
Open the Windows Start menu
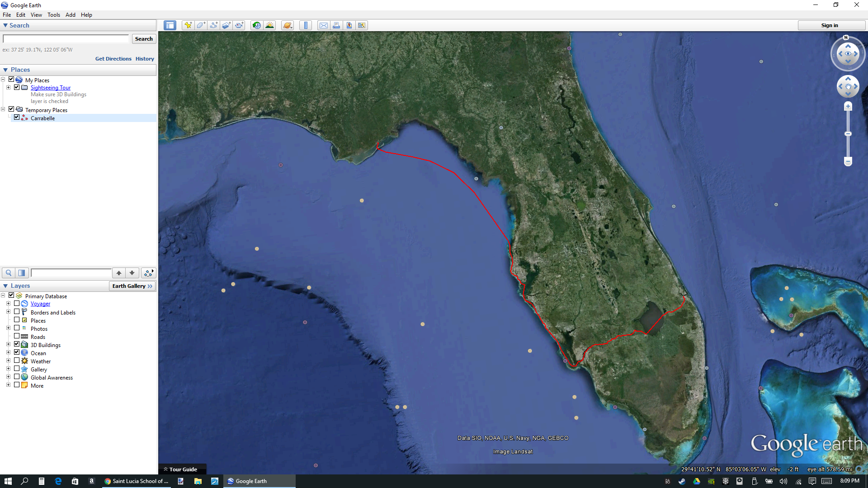[x=8, y=481]
